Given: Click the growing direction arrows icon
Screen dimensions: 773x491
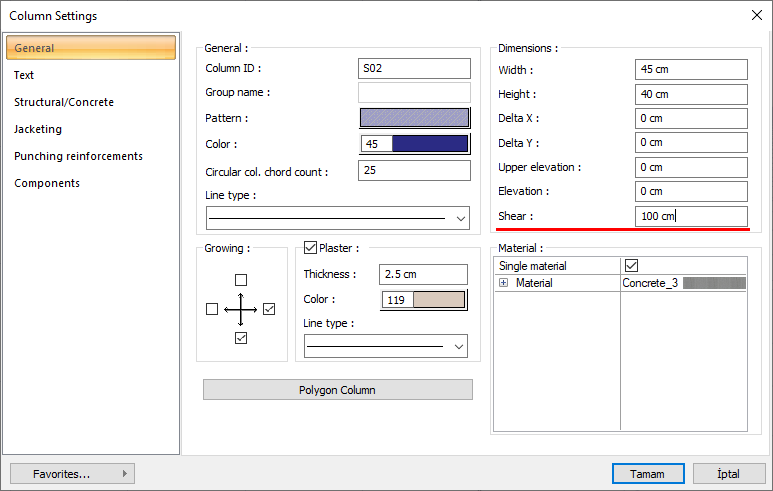Looking at the screenshot, I should point(240,310).
